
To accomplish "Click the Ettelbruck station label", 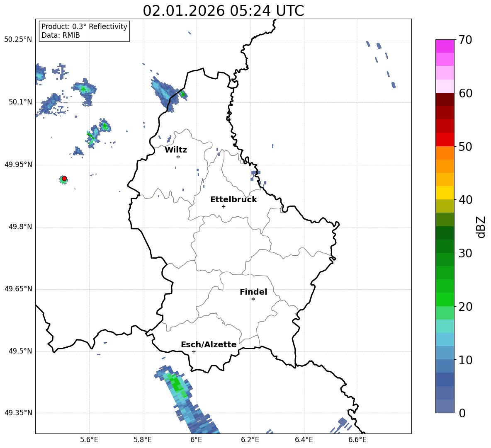I will [233, 200].
